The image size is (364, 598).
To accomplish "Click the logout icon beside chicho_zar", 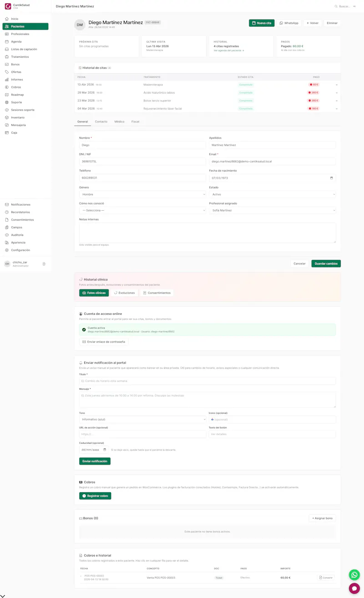I will pos(44,264).
